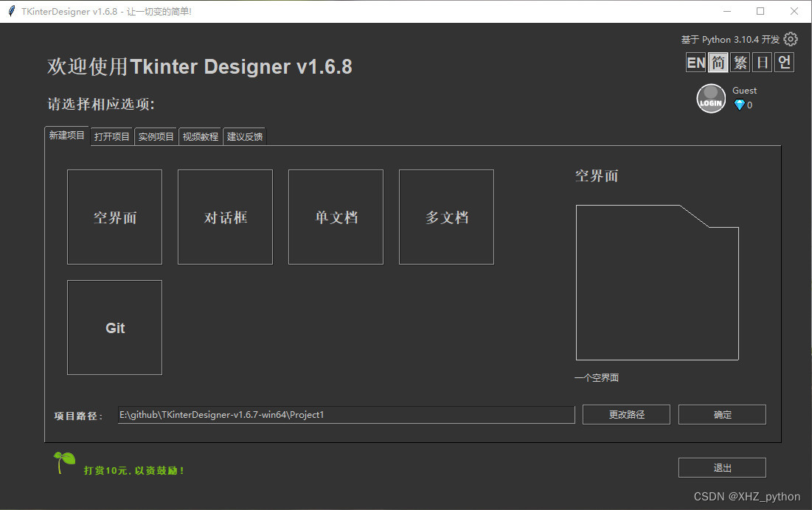Open settings with the gear icon

tap(791, 39)
